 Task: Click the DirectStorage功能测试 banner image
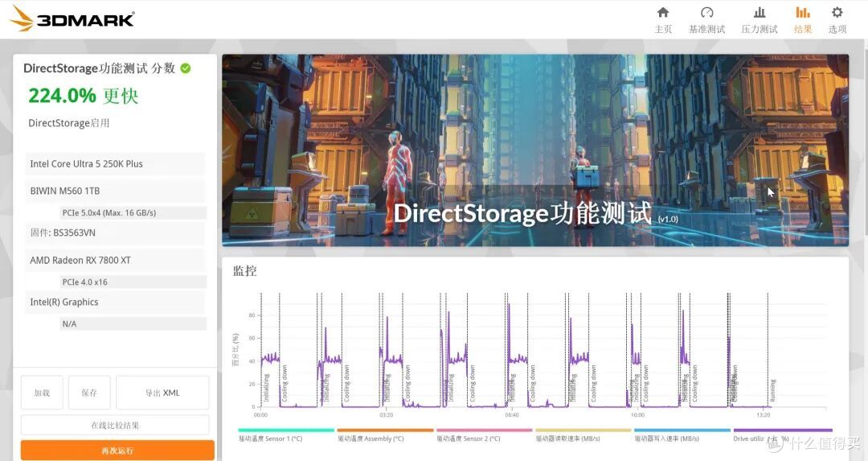535,150
